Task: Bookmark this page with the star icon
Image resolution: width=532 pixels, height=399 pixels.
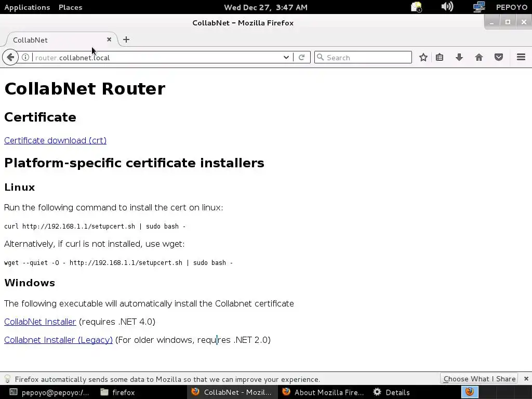Action: click(423, 57)
